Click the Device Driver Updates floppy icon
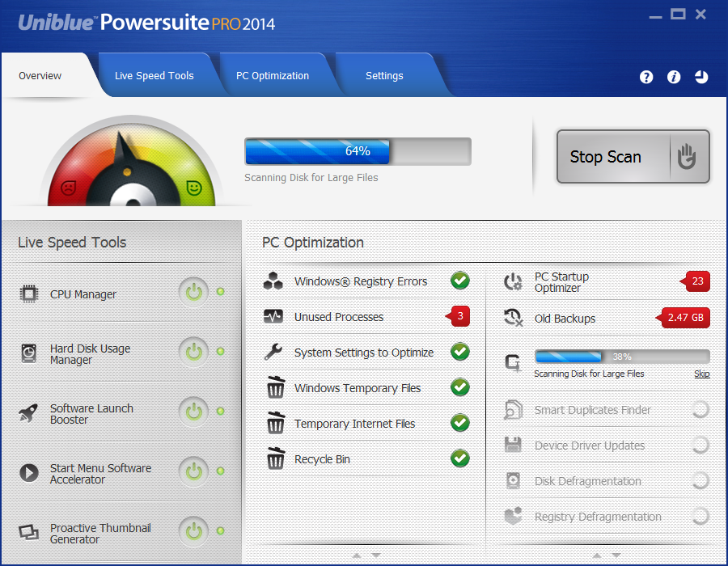 513,445
